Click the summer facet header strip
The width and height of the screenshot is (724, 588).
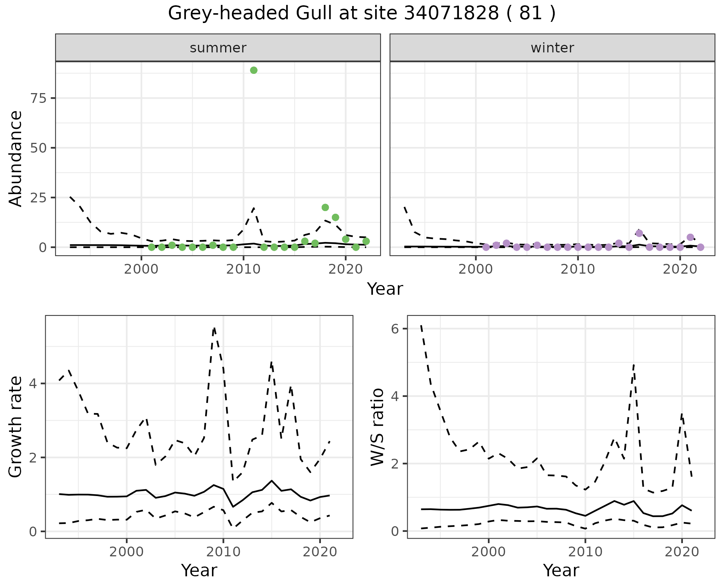218,48
